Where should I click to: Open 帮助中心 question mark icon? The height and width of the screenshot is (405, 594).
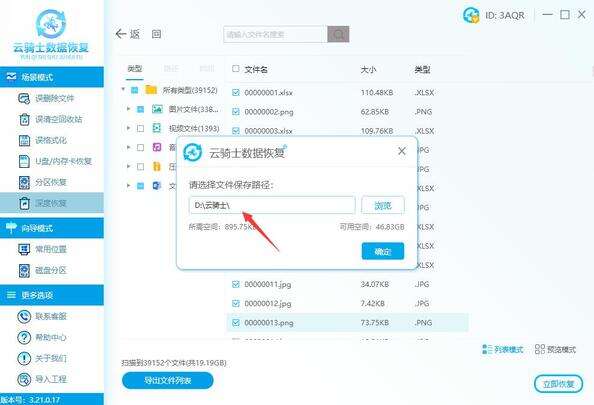pos(24,337)
